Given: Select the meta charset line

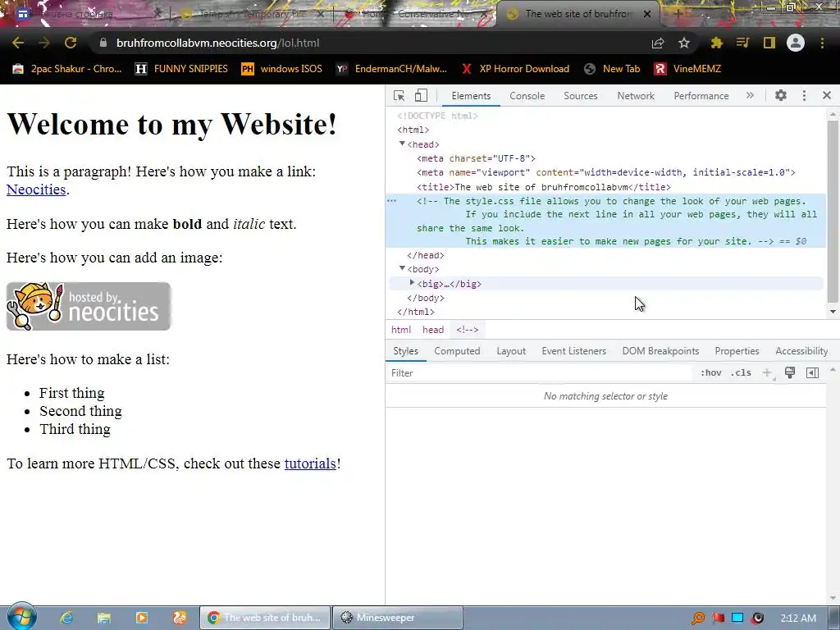Looking at the screenshot, I should point(477,158).
